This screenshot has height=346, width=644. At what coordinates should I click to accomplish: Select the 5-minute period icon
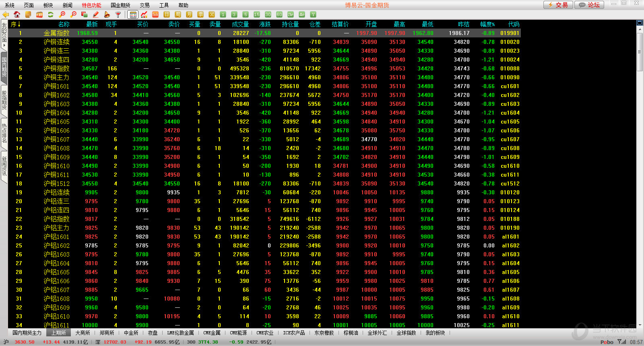[x=246, y=14]
